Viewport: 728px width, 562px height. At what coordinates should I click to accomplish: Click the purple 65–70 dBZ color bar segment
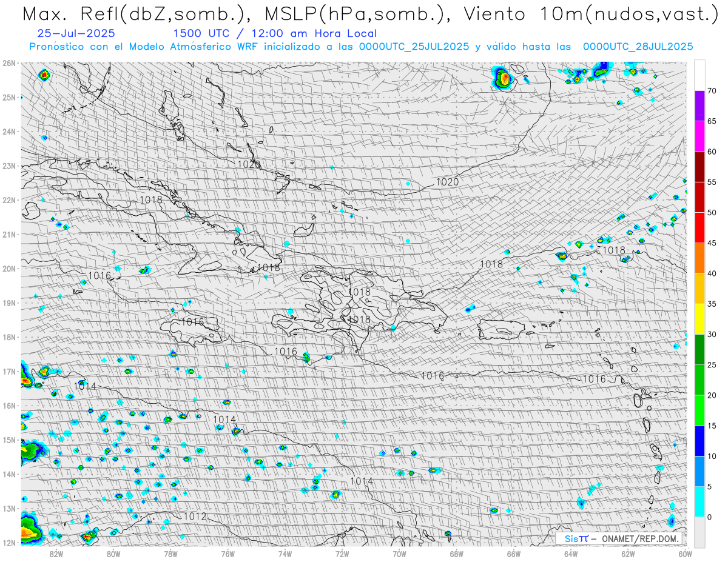pyautogui.click(x=699, y=106)
